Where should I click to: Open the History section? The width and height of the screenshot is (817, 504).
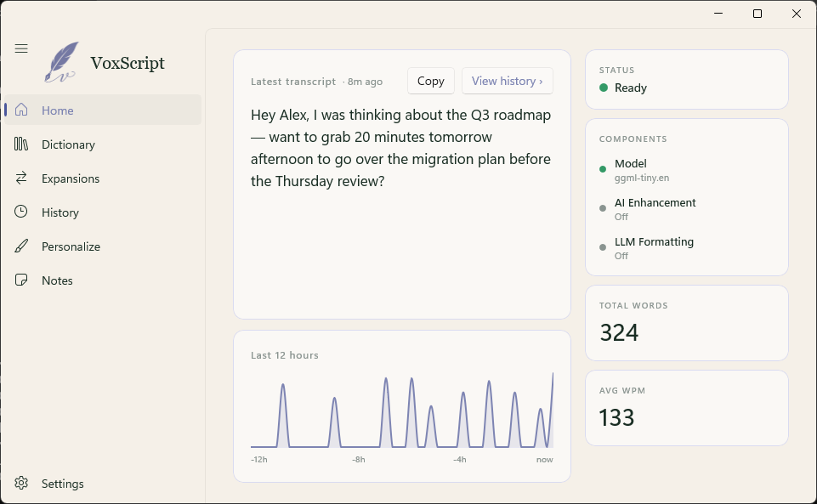click(x=103, y=212)
